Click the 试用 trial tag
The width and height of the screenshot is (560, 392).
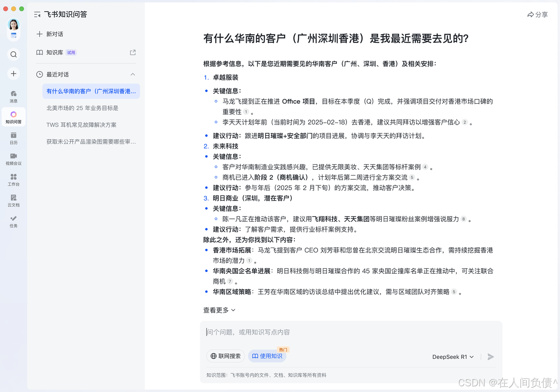click(71, 52)
